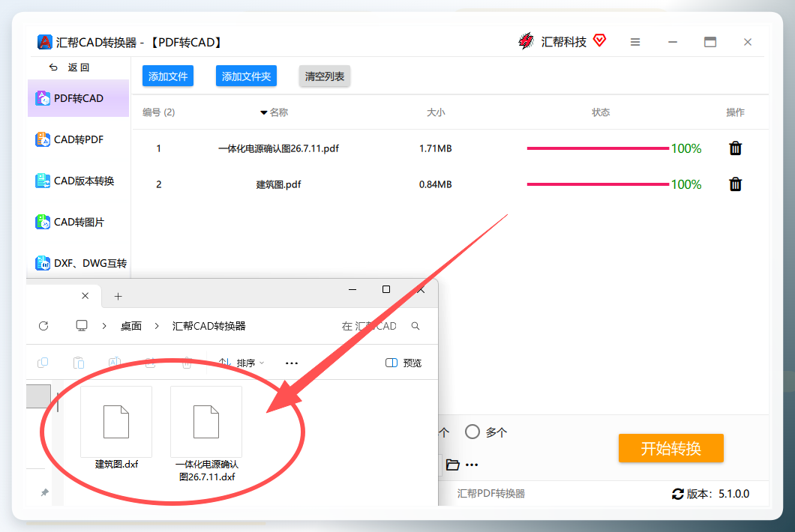The width and height of the screenshot is (795, 532).
Task: Click the 1.71MB size cell
Action: [x=436, y=148]
